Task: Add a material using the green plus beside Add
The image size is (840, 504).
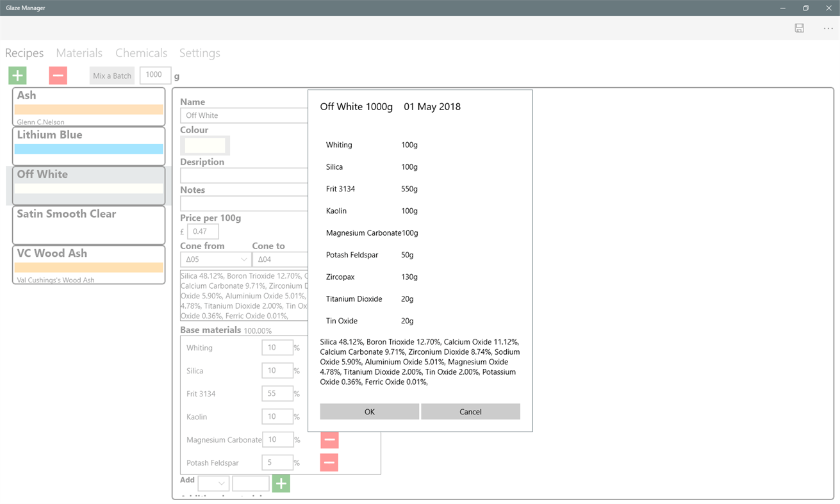Action: pyautogui.click(x=281, y=483)
